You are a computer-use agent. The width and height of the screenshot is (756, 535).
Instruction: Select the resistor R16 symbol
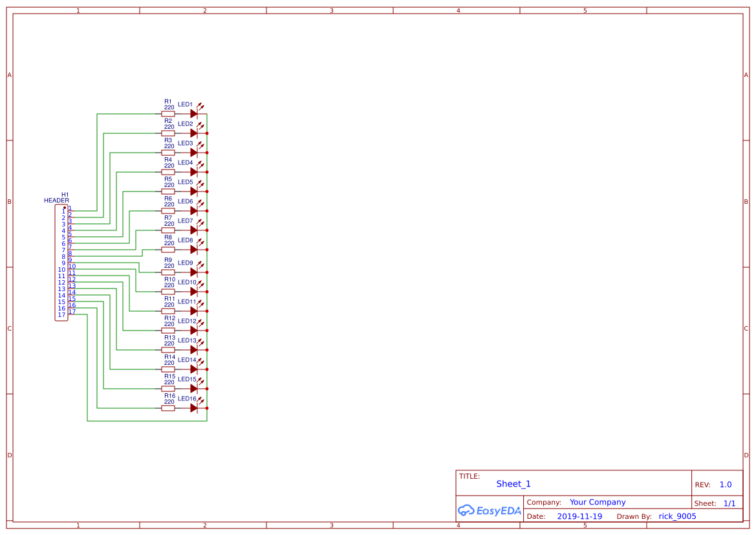click(x=168, y=408)
